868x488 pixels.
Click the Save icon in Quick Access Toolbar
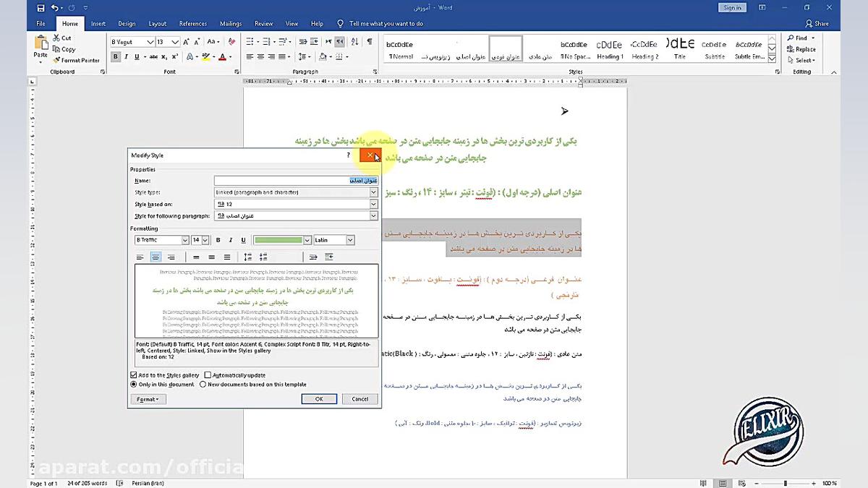[x=40, y=8]
